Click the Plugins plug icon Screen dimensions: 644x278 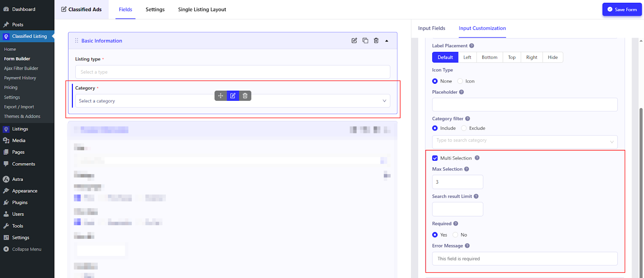pyautogui.click(x=6, y=203)
